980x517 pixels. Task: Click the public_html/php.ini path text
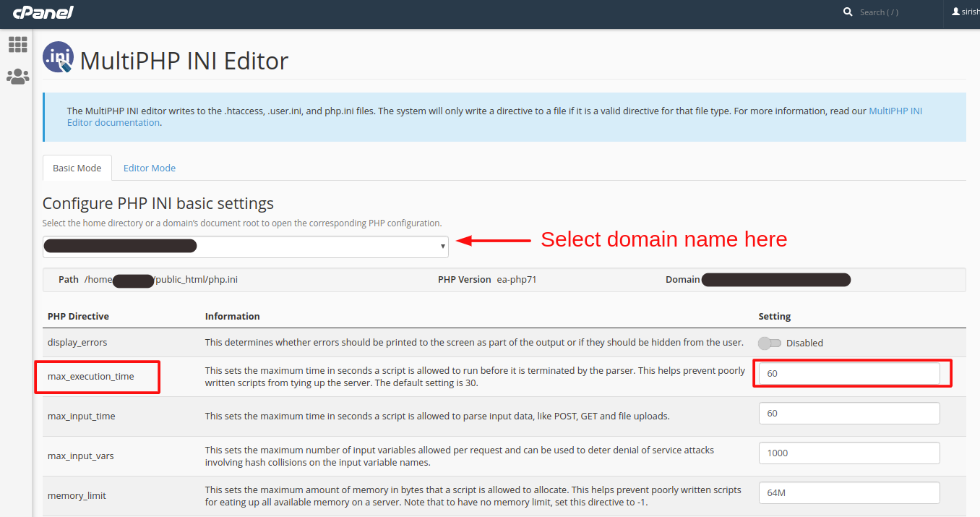(x=197, y=279)
